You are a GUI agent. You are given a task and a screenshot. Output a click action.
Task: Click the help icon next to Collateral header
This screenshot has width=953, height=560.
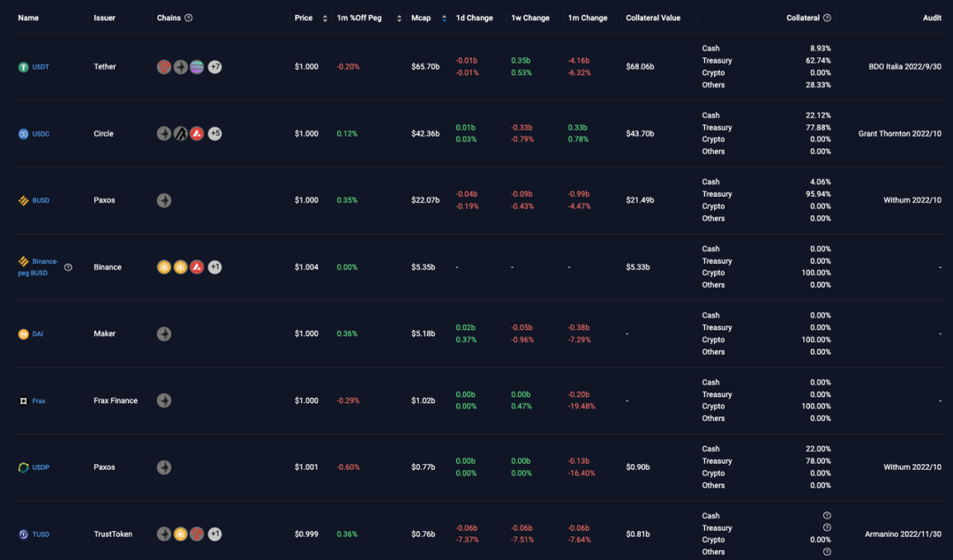click(x=827, y=18)
